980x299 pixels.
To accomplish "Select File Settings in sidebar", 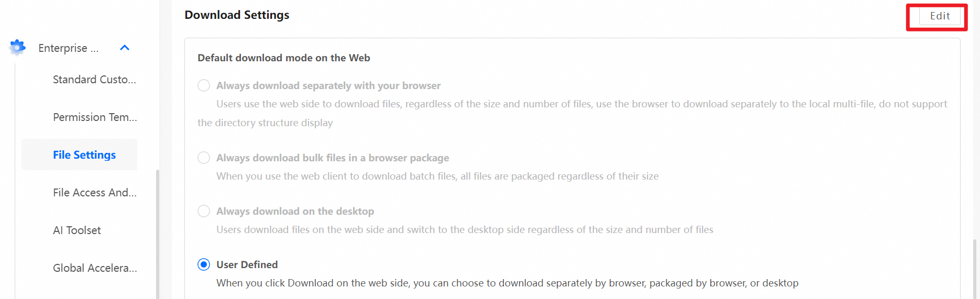I will [84, 155].
